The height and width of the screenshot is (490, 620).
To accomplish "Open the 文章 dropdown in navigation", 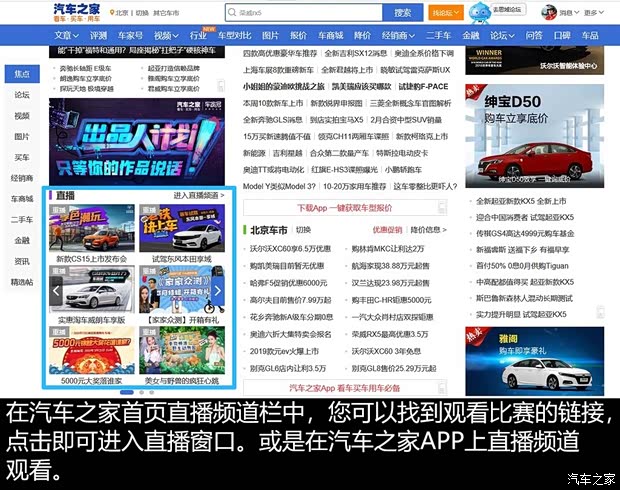I will (x=66, y=36).
